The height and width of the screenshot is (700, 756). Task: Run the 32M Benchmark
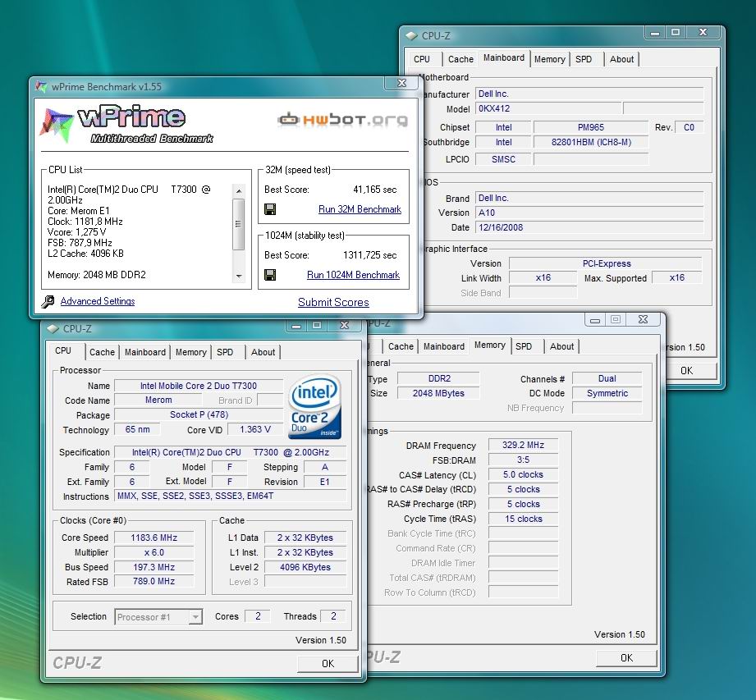360,209
